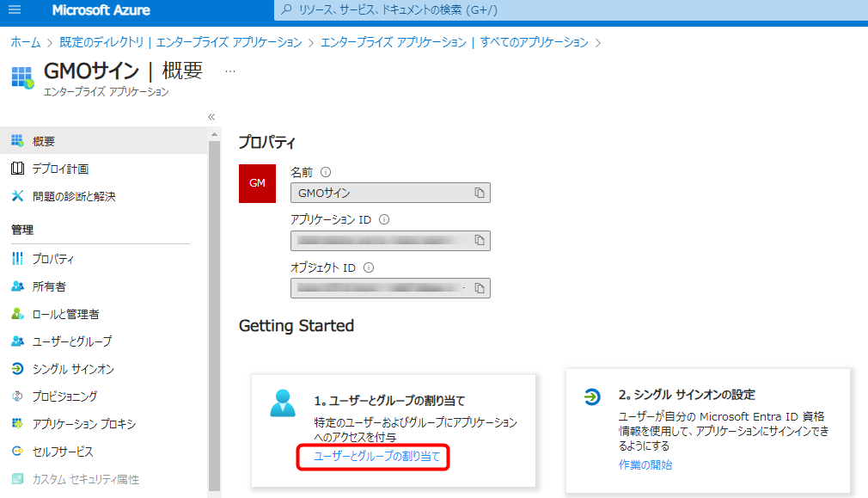Show info tooltip for オブジェクト ID
This screenshot has width=868, height=498.
coord(369,267)
